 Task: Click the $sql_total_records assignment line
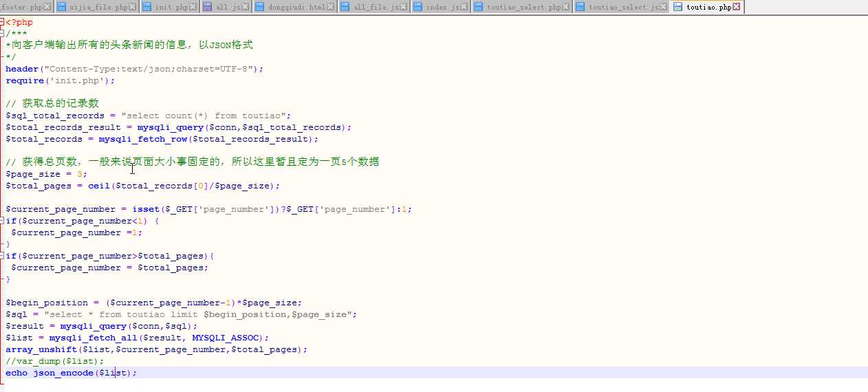click(148, 116)
